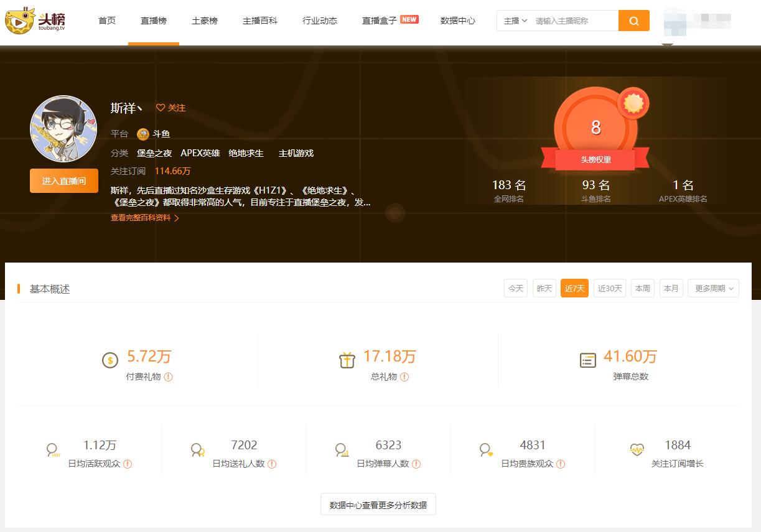The width and height of the screenshot is (761, 532).
Task: Click the 进入直播间 button
Action: point(63,180)
